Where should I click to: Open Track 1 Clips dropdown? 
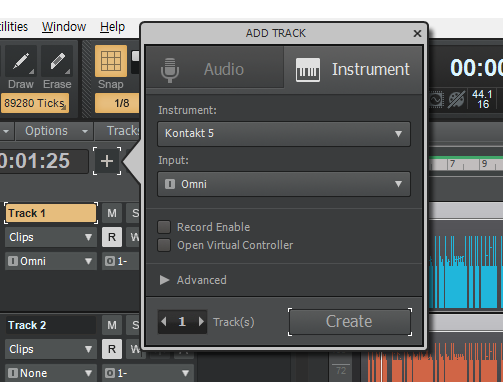click(x=51, y=237)
